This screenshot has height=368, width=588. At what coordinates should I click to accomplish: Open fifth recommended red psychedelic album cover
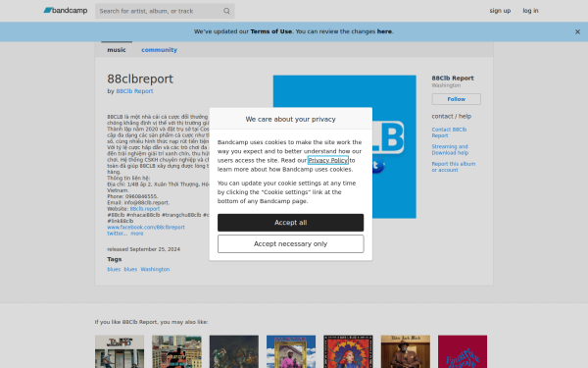[348, 351]
